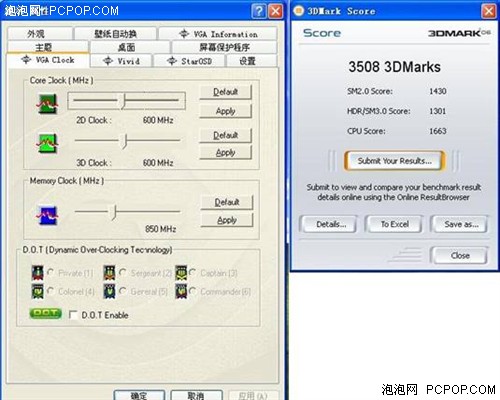Click the Memory Clock slider handle
500x400 pixels.
tap(114, 212)
